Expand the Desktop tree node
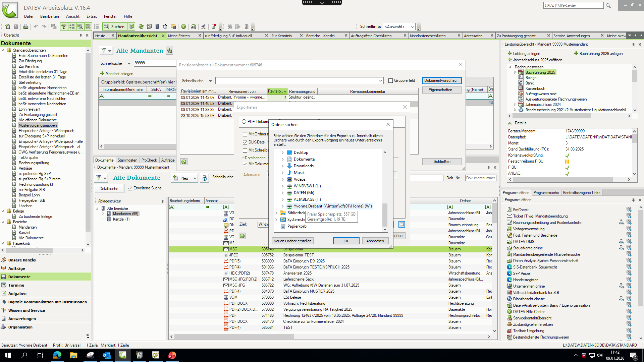 coord(282,153)
